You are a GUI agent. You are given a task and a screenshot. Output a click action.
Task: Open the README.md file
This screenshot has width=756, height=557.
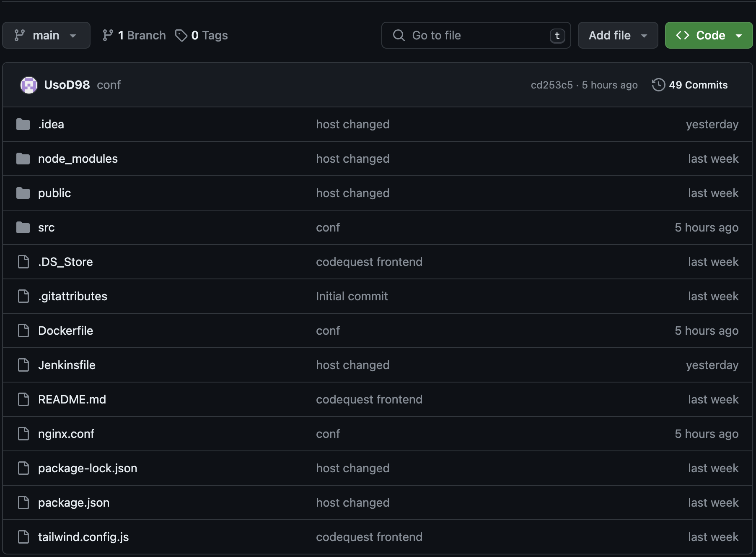tap(72, 400)
